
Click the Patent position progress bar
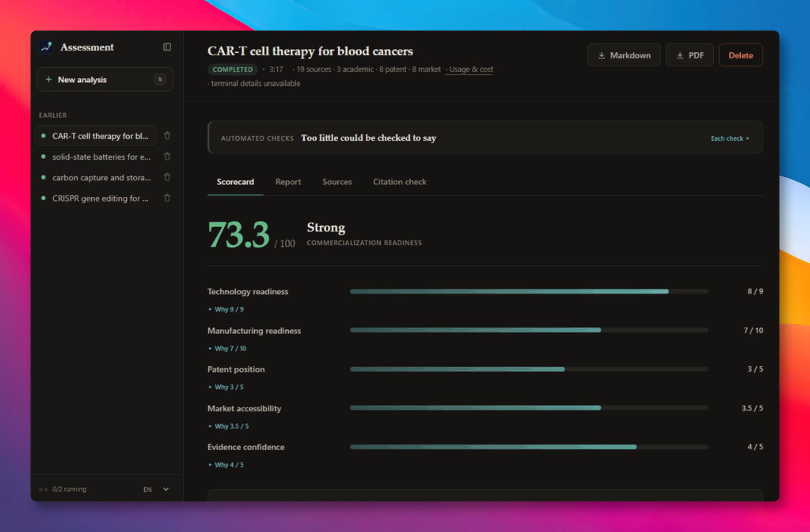pyautogui.click(x=529, y=369)
